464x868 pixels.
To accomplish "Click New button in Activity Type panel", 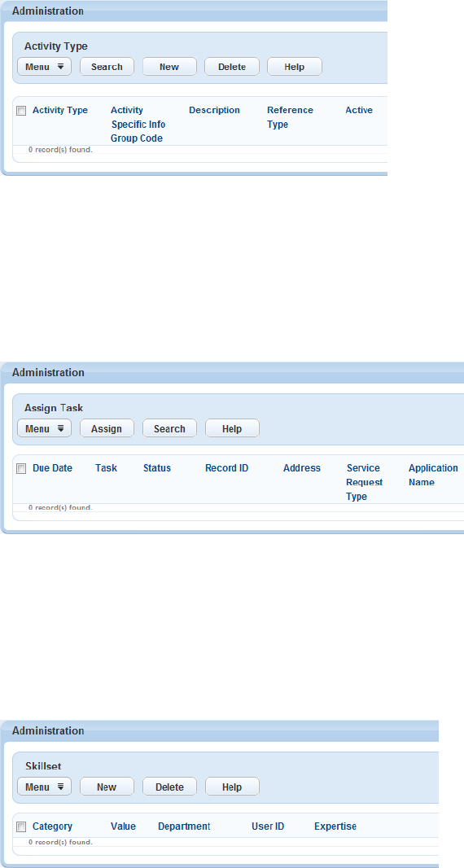I will 169,67.
